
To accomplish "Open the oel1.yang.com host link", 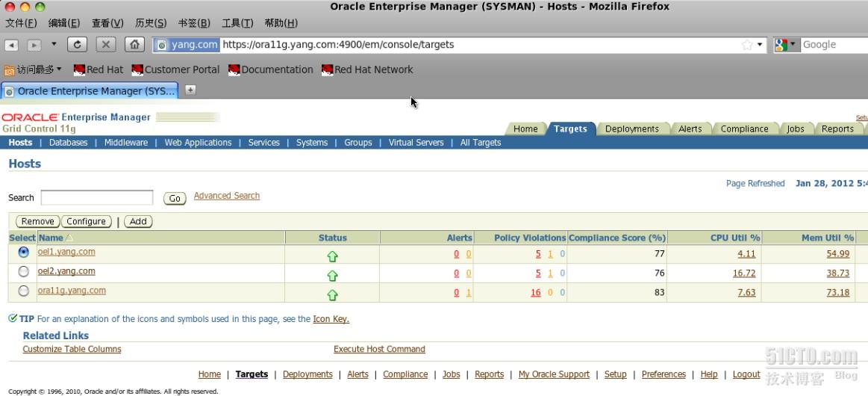I will click(66, 252).
